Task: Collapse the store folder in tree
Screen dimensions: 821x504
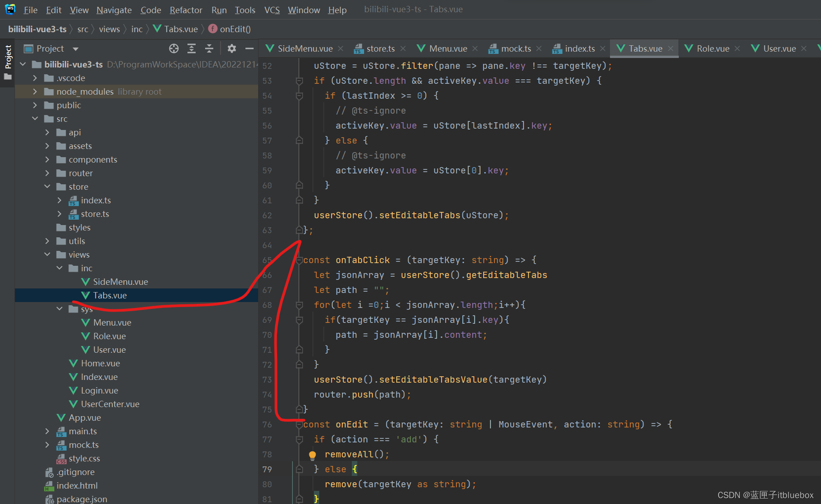Action: tap(47, 187)
